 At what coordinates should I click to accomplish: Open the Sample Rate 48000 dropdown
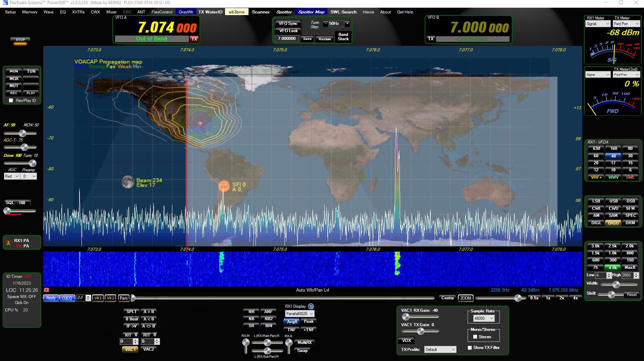pos(484,318)
